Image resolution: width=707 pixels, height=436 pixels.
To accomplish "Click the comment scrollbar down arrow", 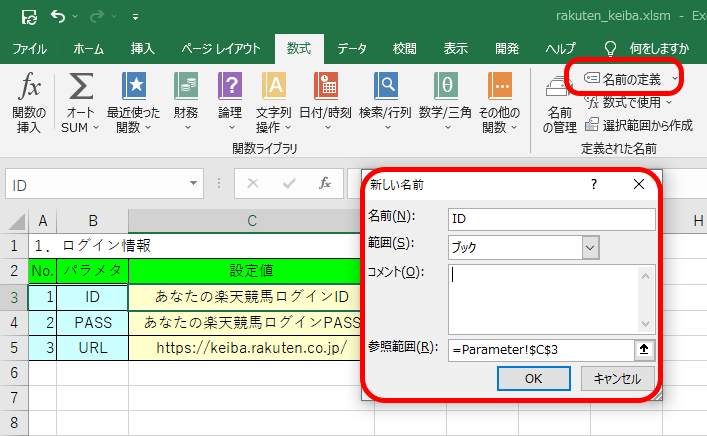I will pyautogui.click(x=645, y=323).
